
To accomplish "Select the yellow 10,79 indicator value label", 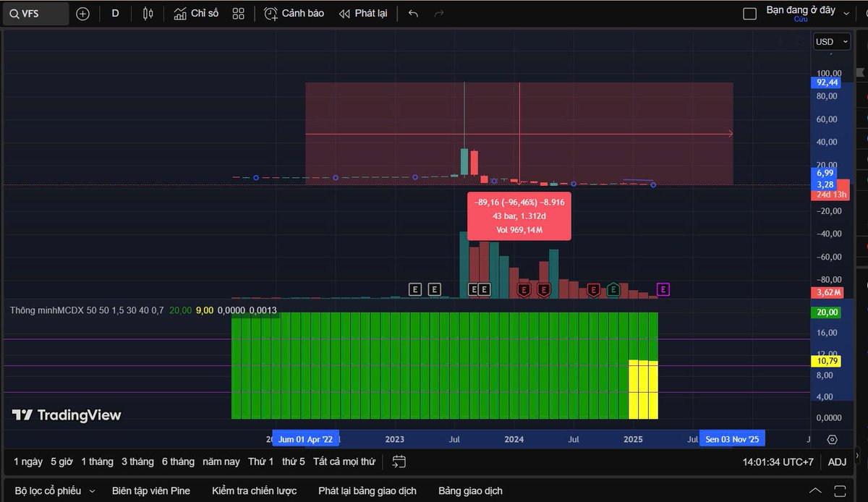I will tap(827, 360).
